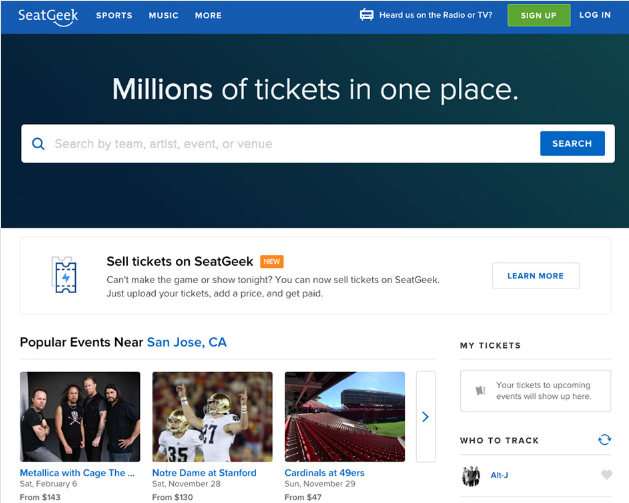
Task: Click the sell tickets icon
Action: click(x=64, y=274)
